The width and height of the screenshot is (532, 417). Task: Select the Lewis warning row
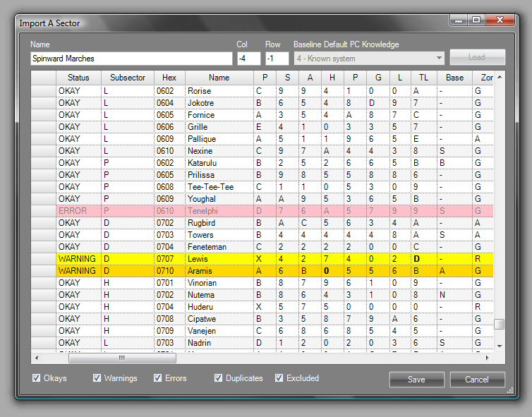[x=219, y=258]
